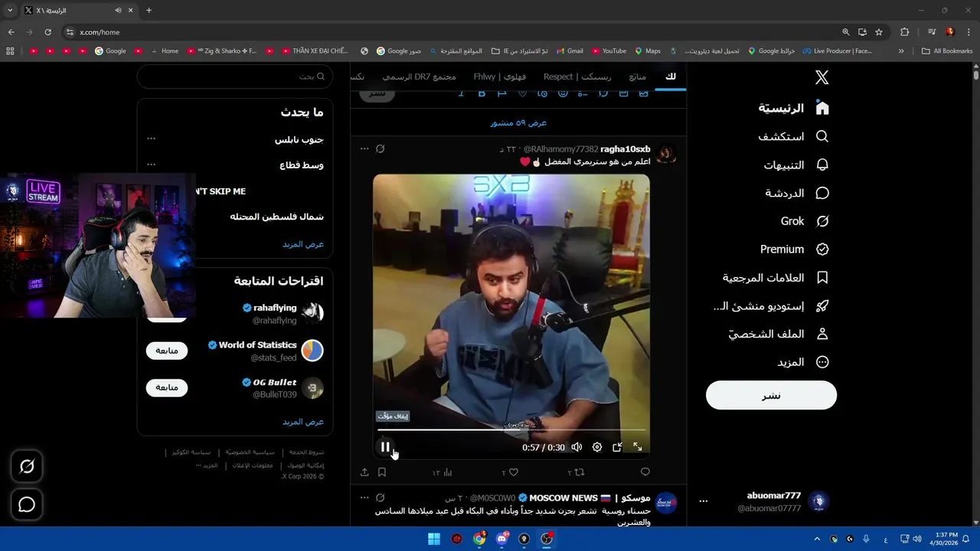Open the الرئيسيّة home page
Screen dimensions: 980x551
pyautogui.click(x=793, y=108)
